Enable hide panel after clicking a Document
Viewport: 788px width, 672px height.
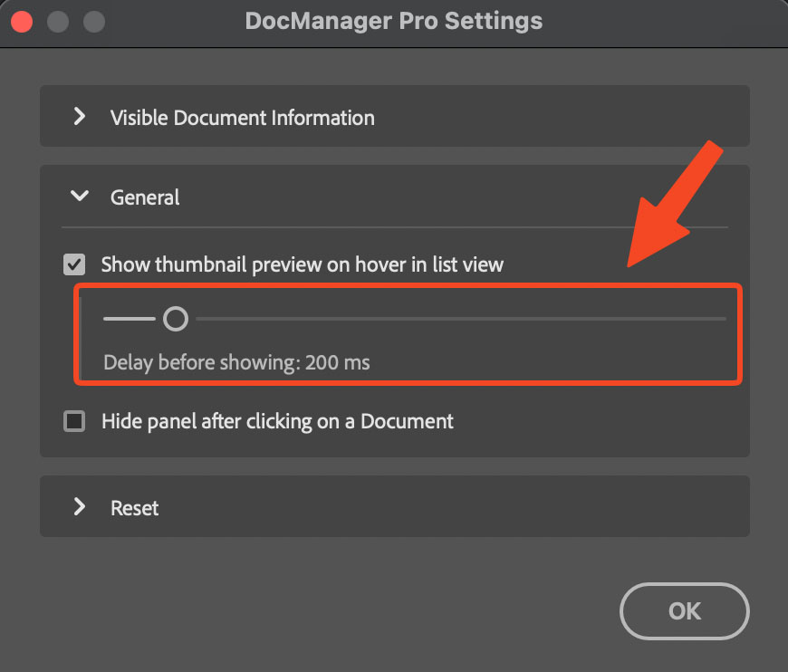point(74,420)
